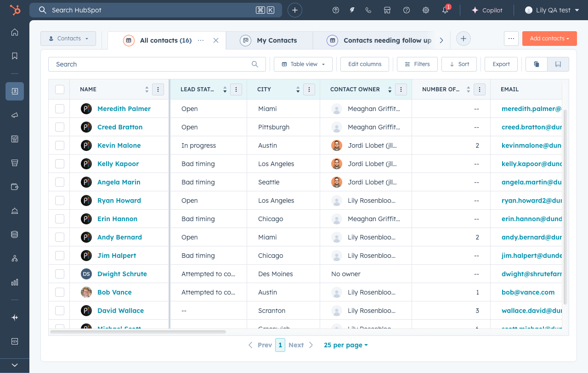Click the Export button

point(501,64)
